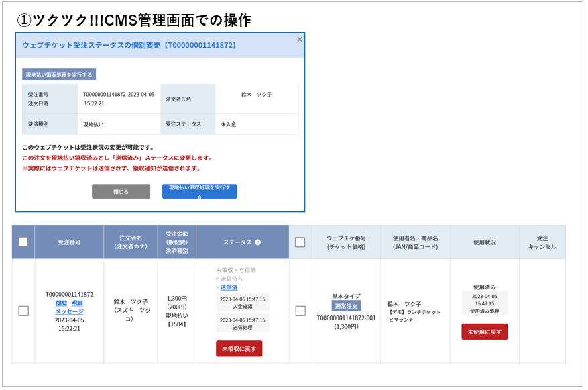Click grayed status text 未領収 > 与信済
This screenshot has width=588, height=390.
pyautogui.click(x=235, y=270)
